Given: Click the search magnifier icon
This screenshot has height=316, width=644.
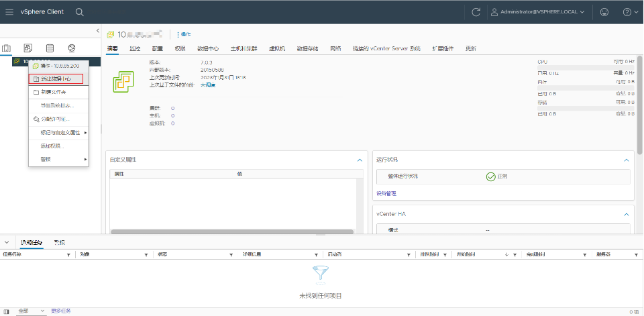Looking at the screenshot, I should coord(80,12).
